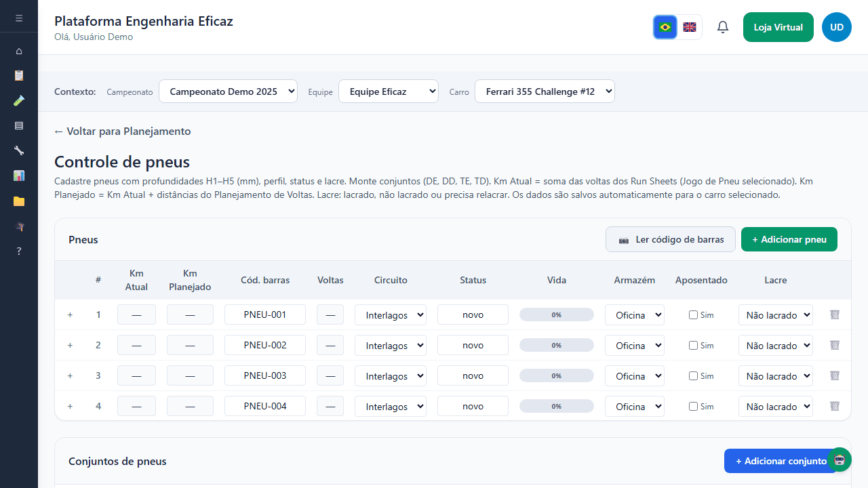868x488 pixels.
Task: Open Lacre dropdown for PNEU-002
Action: [x=775, y=346]
